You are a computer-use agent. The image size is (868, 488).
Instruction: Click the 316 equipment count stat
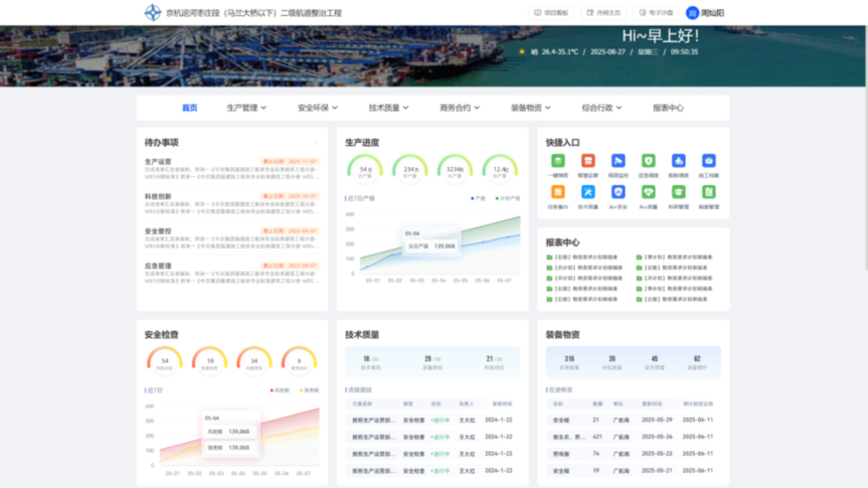[x=569, y=363]
